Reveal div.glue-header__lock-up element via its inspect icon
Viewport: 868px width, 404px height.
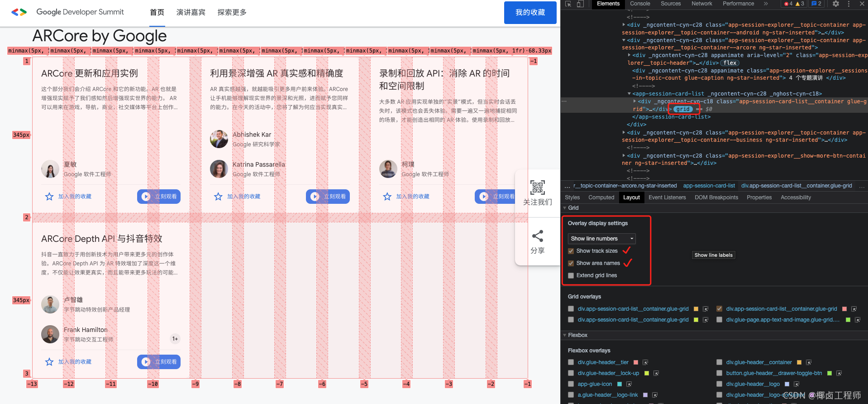pyautogui.click(x=656, y=373)
